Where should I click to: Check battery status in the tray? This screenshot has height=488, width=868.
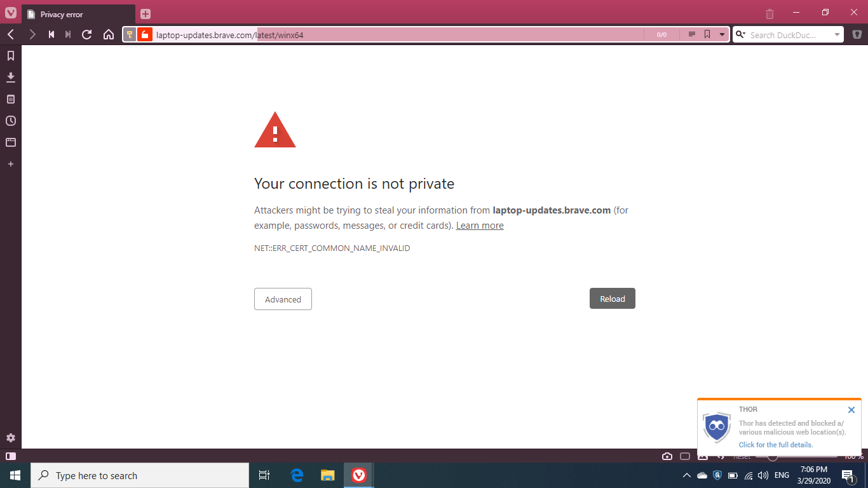pos(733,475)
